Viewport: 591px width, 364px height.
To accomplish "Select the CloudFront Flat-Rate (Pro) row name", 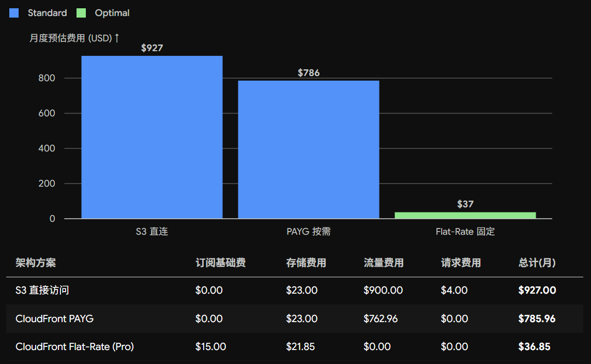I will point(74,346).
